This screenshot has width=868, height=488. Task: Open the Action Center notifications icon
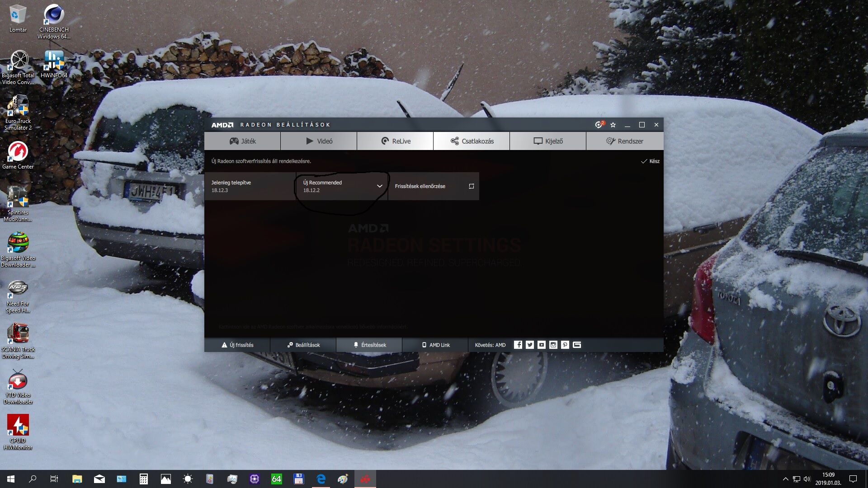853,479
